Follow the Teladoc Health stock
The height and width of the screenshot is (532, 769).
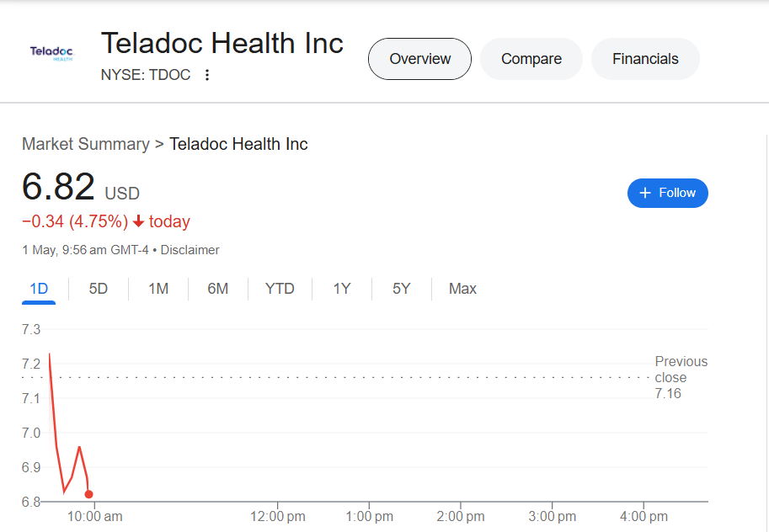click(x=667, y=193)
